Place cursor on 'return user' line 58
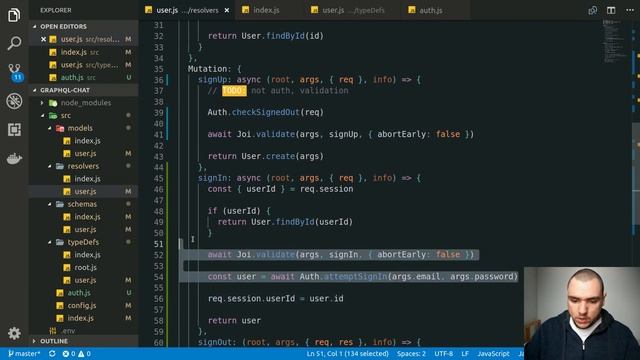 pos(234,320)
